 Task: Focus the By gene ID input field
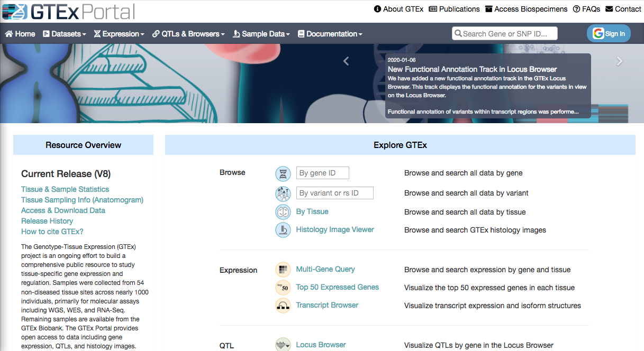323,173
